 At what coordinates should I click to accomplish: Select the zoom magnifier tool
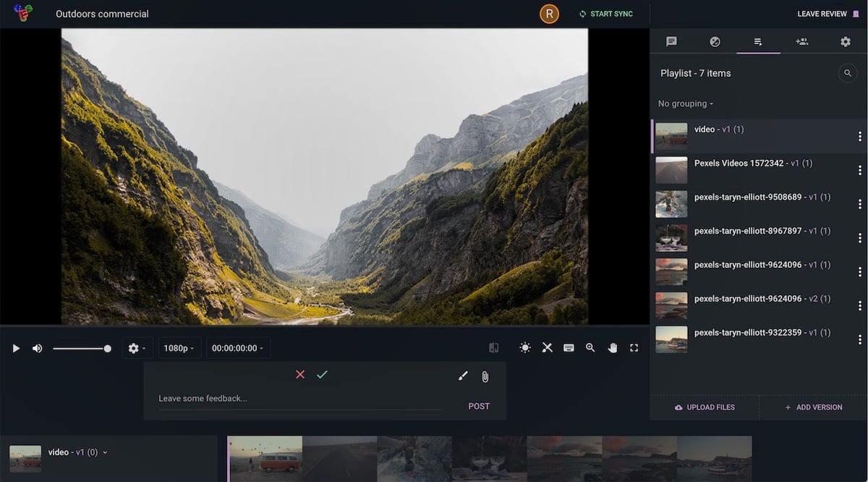click(x=590, y=348)
